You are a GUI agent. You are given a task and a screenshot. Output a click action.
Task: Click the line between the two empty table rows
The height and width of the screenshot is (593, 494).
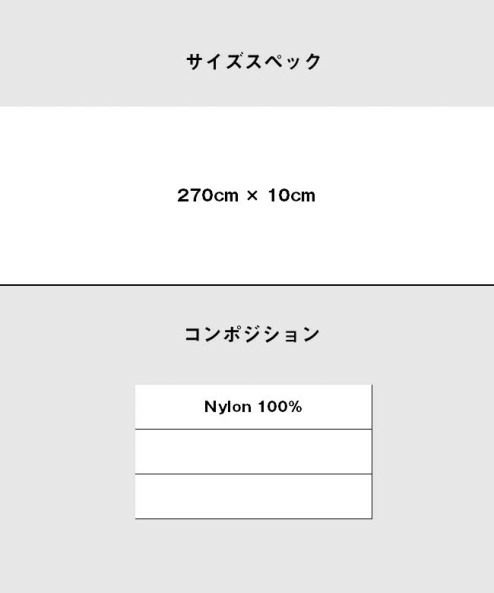tap(253, 474)
